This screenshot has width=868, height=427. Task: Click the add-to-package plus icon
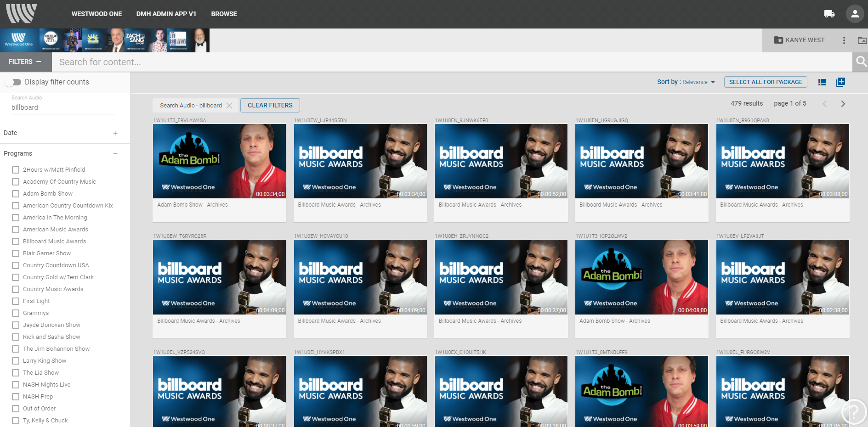pos(840,82)
